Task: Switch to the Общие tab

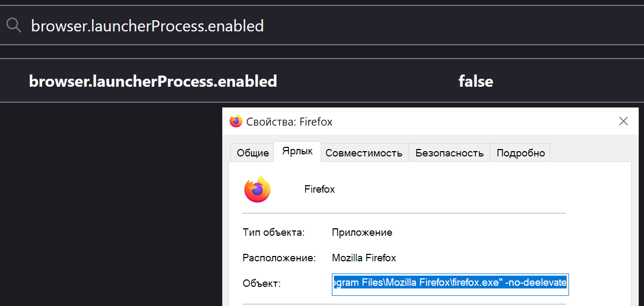Action: 253,153
